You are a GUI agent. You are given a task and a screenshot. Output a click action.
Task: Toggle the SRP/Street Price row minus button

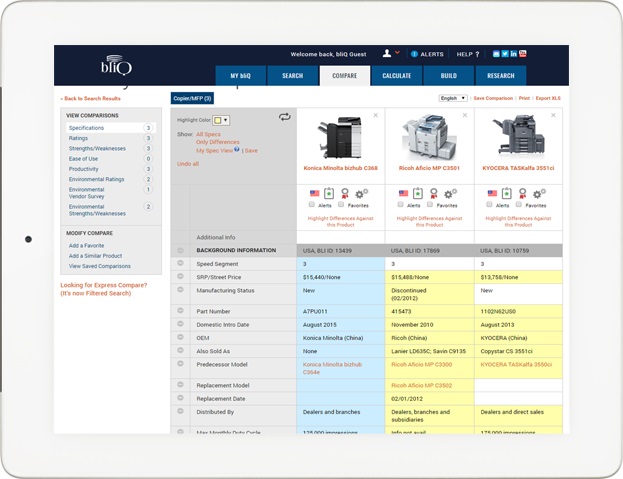pyautogui.click(x=180, y=276)
